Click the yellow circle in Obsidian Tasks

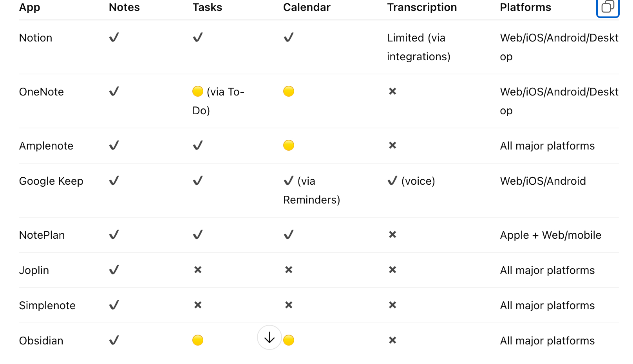198,341
